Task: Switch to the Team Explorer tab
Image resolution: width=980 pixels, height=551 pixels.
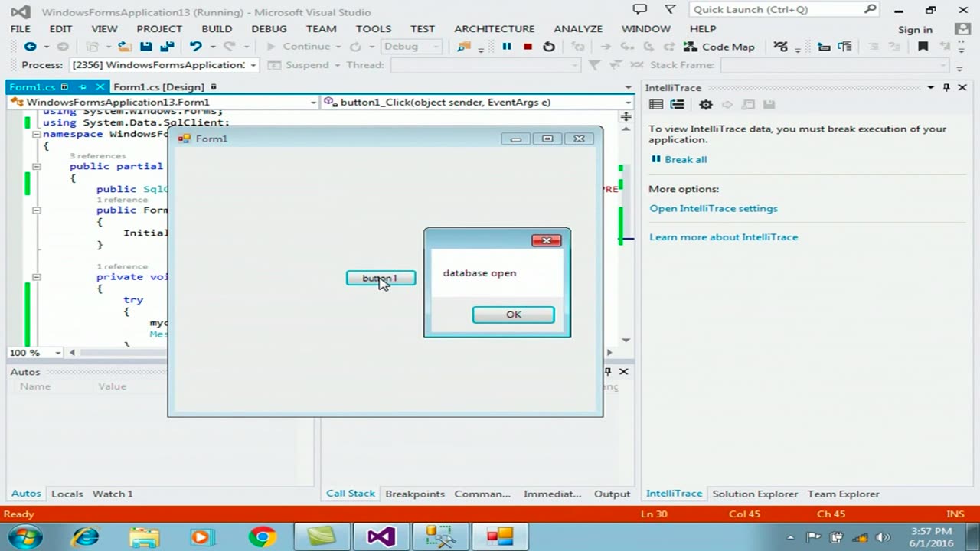Action: click(x=843, y=494)
